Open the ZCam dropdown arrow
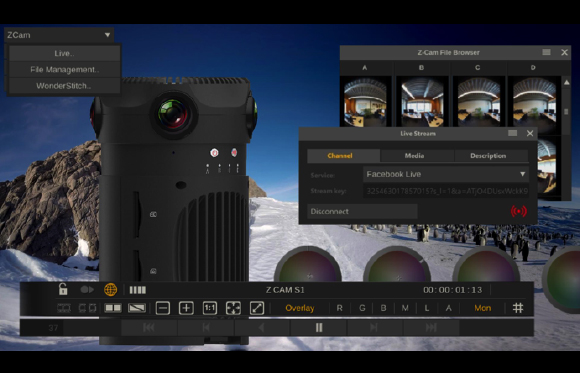This screenshot has height=373, width=580. click(x=107, y=35)
